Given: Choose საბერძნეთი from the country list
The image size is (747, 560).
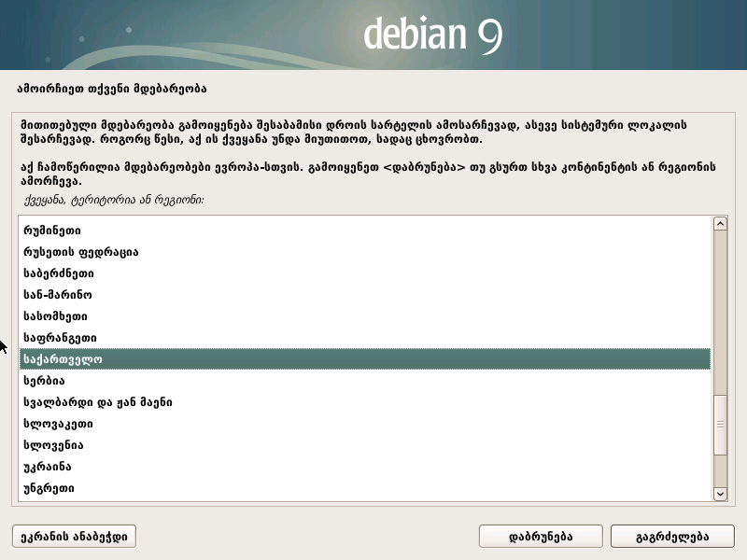Looking at the screenshot, I should pos(365,273).
